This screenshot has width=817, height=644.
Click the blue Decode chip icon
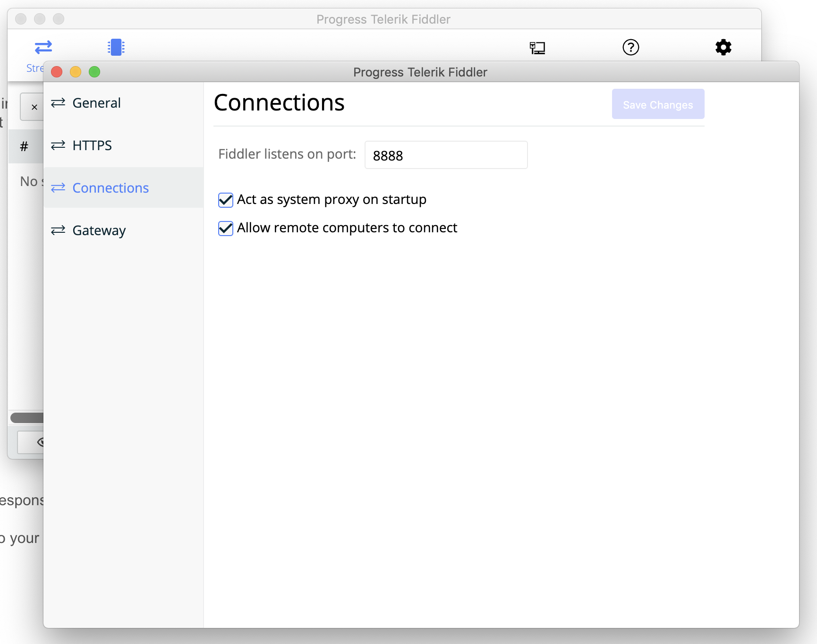coord(116,47)
